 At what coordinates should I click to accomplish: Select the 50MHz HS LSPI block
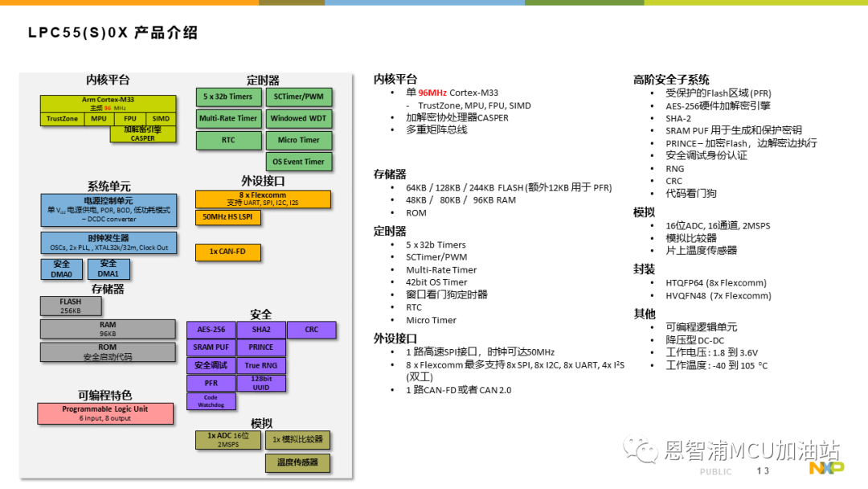tap(227, 217)
